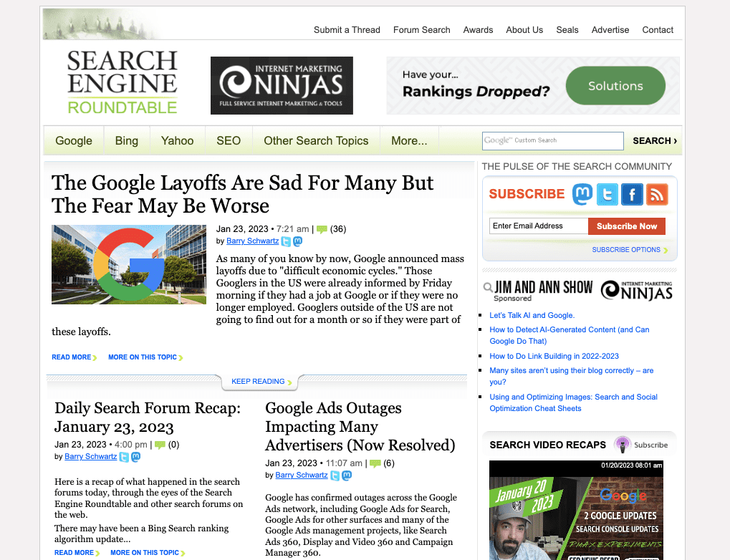Open Forum Search in top menu
Image resolution: width=730 pixels, height=560 pixels.
421,30
